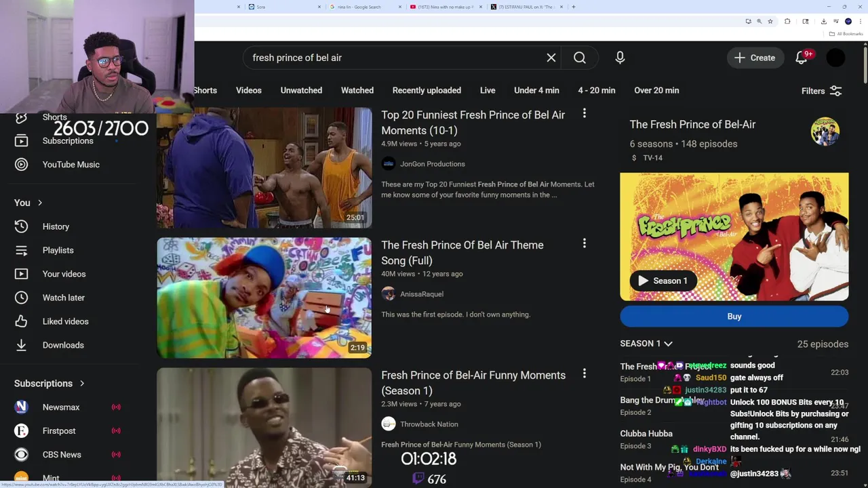
Task: Select the Videos filter chip
Action: tap(249, 90)
